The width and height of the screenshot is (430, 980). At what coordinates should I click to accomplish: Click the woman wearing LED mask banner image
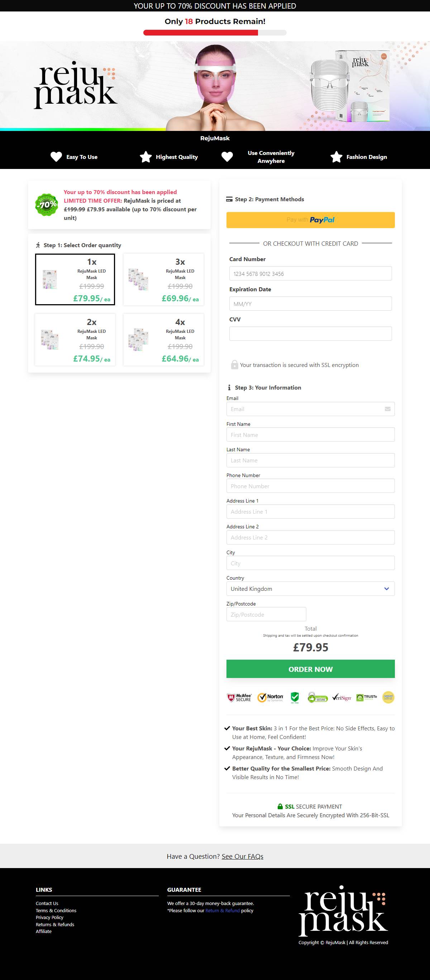click(215, 88)
